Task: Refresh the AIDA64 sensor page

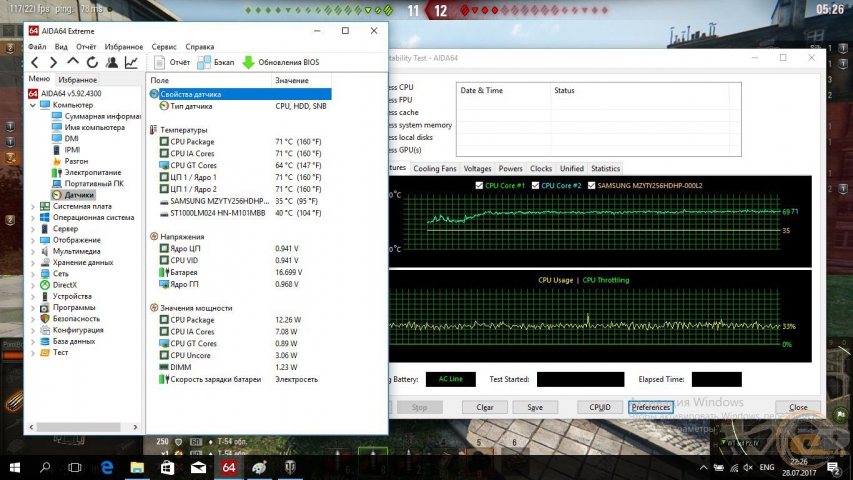Action: tap(92, 63)
